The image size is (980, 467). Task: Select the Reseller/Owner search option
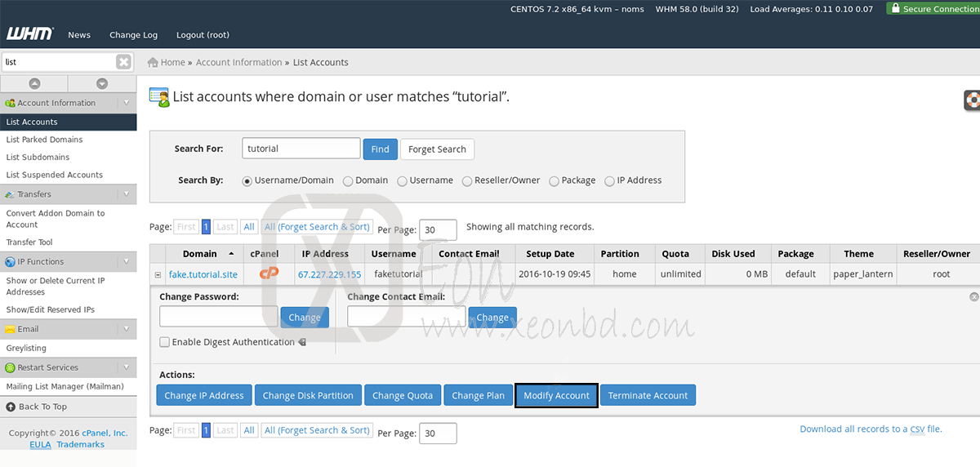click(467, 181)
